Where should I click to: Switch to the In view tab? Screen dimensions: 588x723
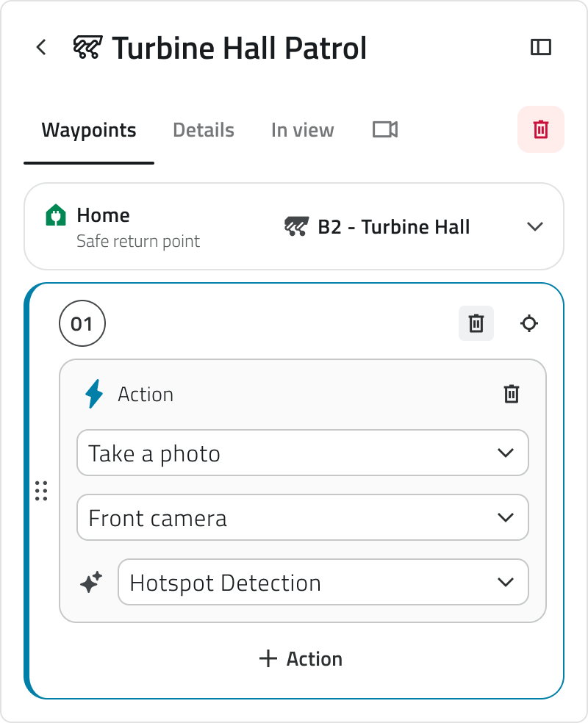(x=303, y=130)
